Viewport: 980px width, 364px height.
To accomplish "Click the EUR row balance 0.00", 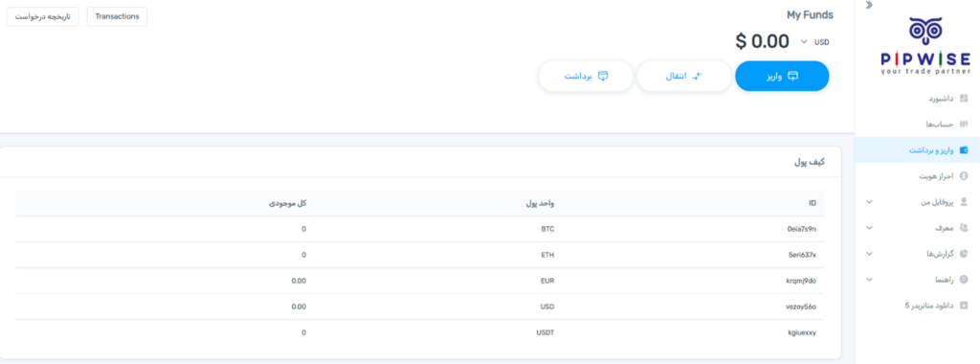I will [299, 281].
